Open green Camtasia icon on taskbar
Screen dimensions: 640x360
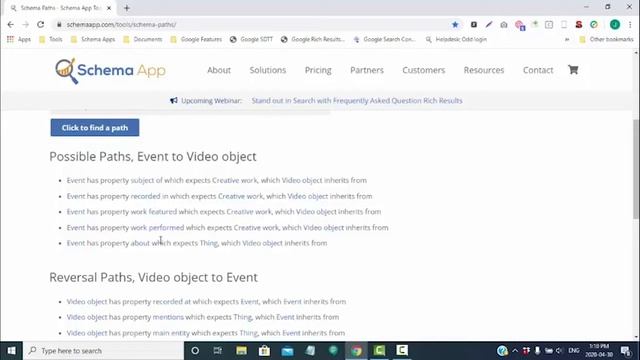coord(379,351)
